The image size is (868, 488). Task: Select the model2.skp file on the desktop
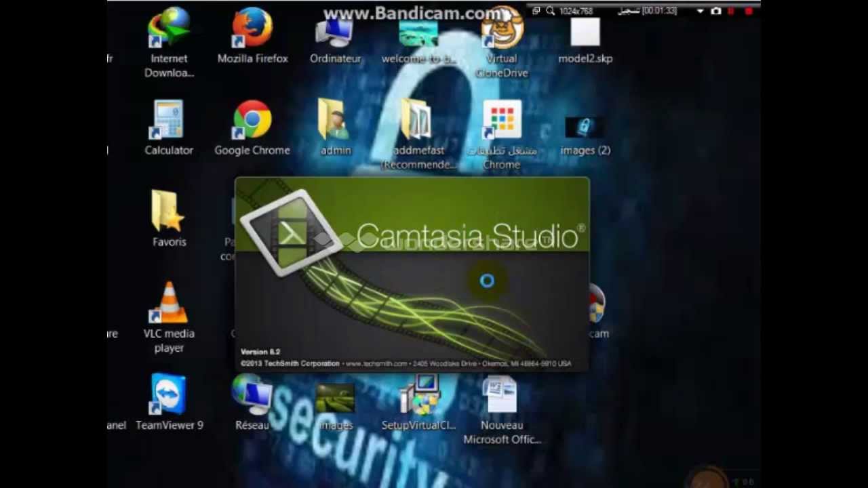tap(585, 39)
